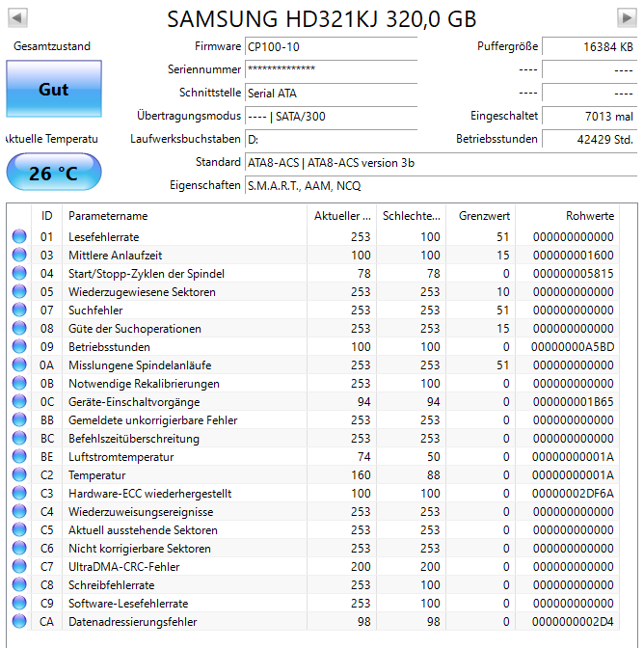This screenshot has height=648, width=644.
Task: Click the Rohwerte column header
Action: click(568, 216)
